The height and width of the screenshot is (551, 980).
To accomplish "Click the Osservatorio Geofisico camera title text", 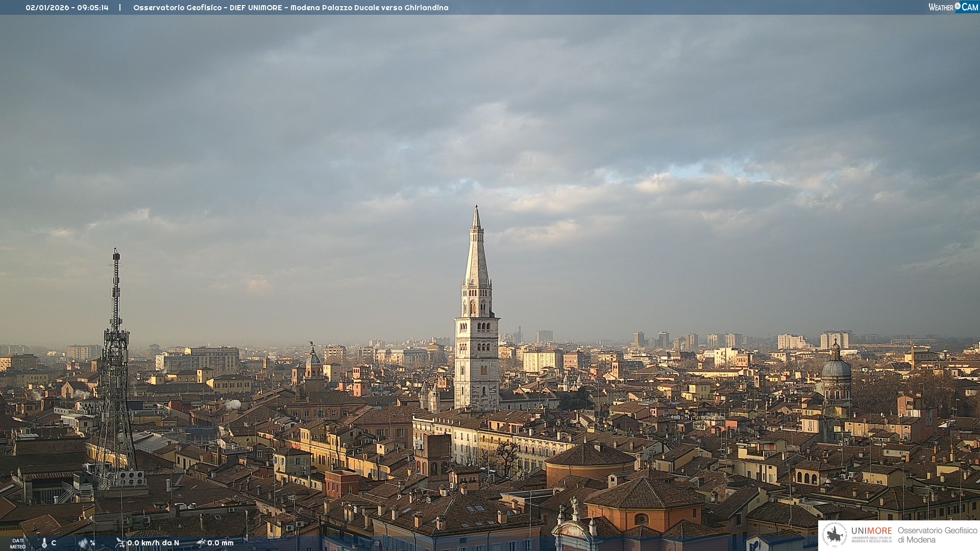I will pyautogui.click(x=290, y=8).
